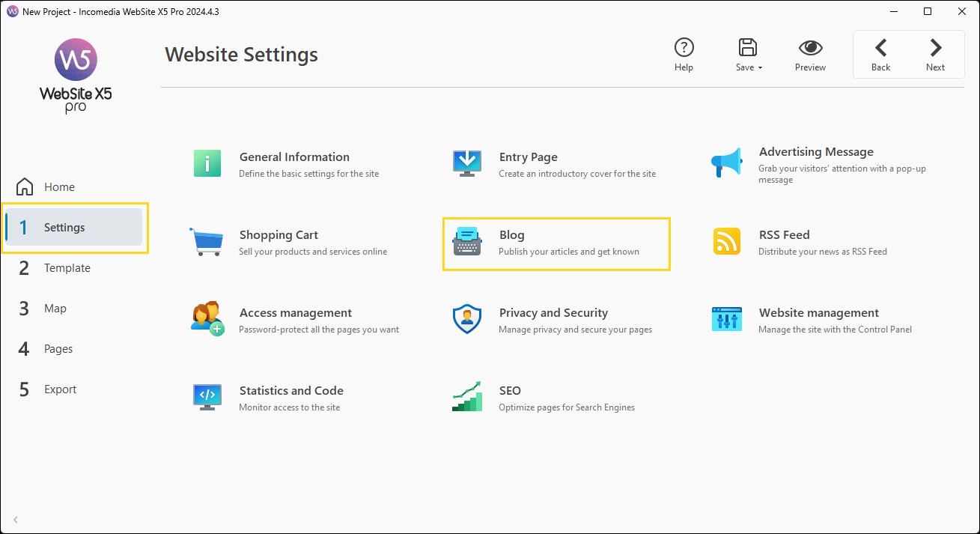Select step 1 Settings in sidebar
The height and width of the screenshot is (534, 980).
[73, 227]
